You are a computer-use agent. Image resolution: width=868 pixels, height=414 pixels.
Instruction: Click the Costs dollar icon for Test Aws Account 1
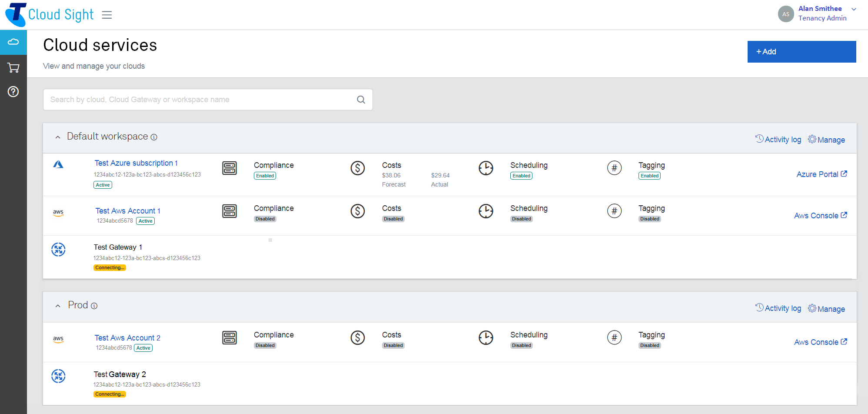(358, 211)
